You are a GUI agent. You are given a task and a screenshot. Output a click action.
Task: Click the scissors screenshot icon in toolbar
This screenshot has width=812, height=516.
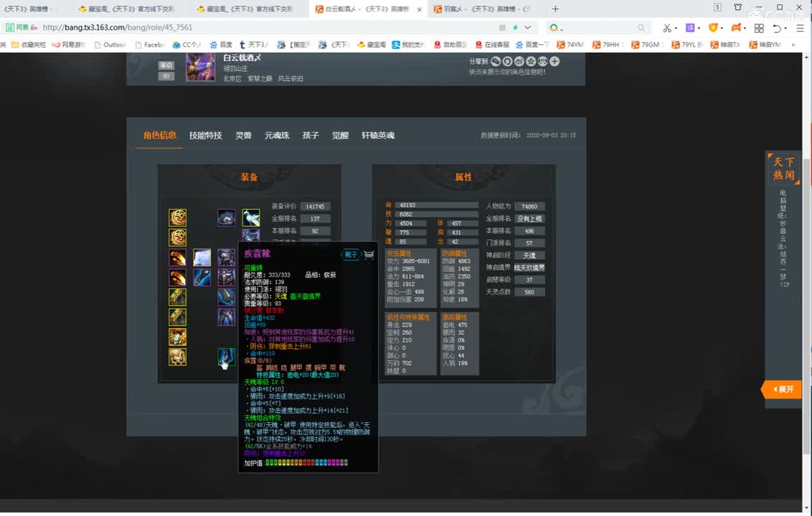click(x=667, y=27)
